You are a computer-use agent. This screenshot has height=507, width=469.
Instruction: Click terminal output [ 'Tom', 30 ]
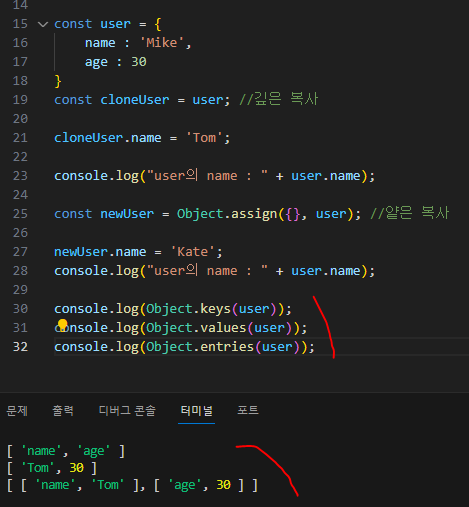coord(52,468)
